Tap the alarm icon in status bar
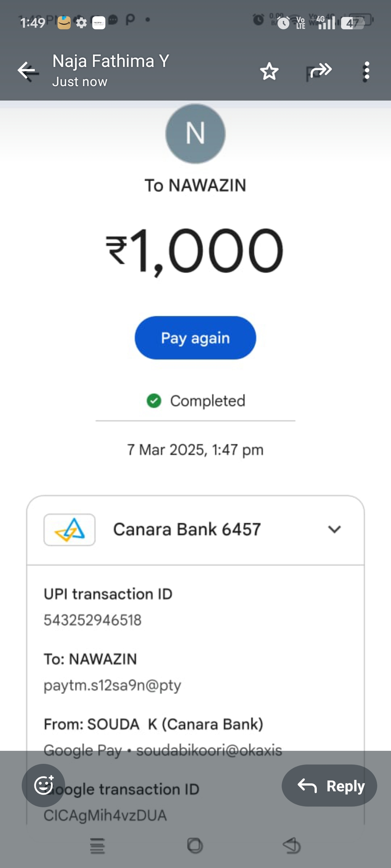391x868 pixels. click(258, 20)
